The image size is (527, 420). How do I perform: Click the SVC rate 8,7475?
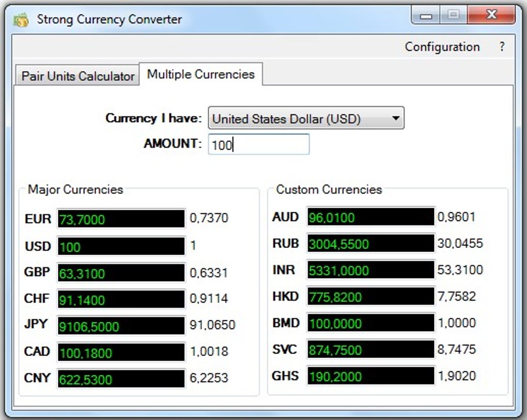tap(457, 349)
